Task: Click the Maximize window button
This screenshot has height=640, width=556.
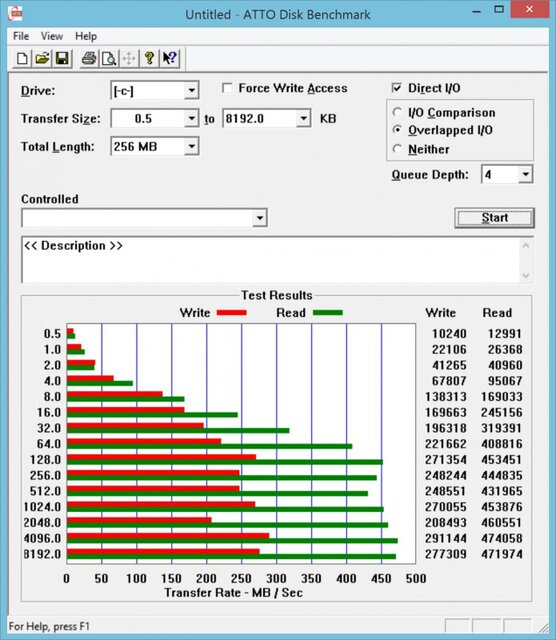Action: [x=499, y=10]
